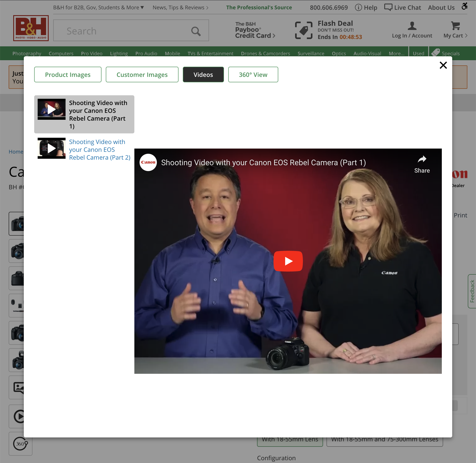Click the Flash Deal price tag icon
The height and width of the screenshot is (463, 476).
click(x=304, y=30)
